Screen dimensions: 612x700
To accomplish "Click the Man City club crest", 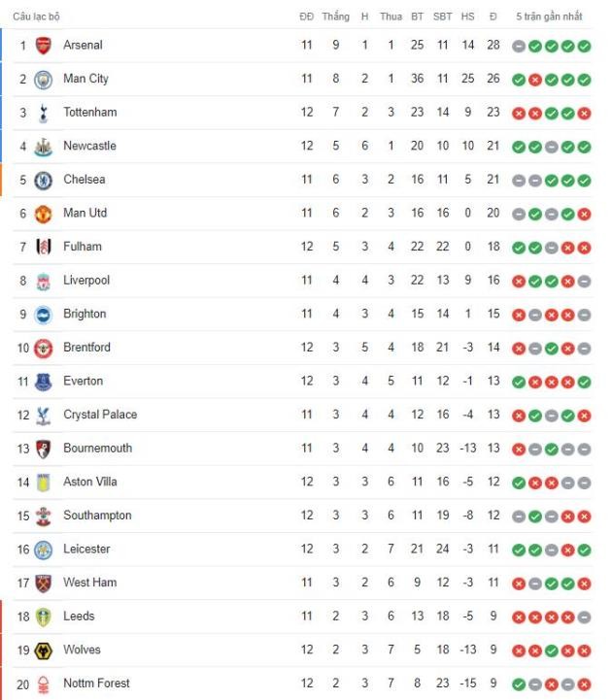I will point(43,79).
